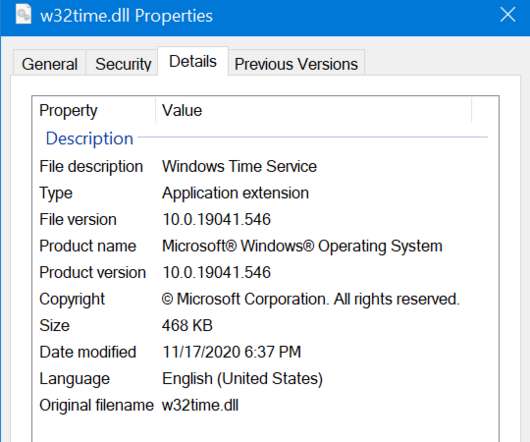Select the File description row
Viewport: 530px width, 442px height.
[265, 166]
